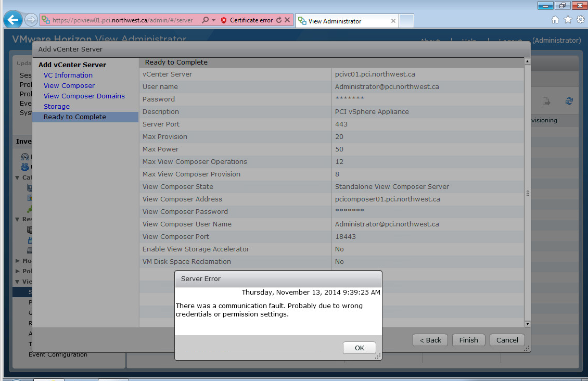Open the address bar search magnifier
Image resolution: width=588 pixels, height=381 pixels.
(205, 20)
